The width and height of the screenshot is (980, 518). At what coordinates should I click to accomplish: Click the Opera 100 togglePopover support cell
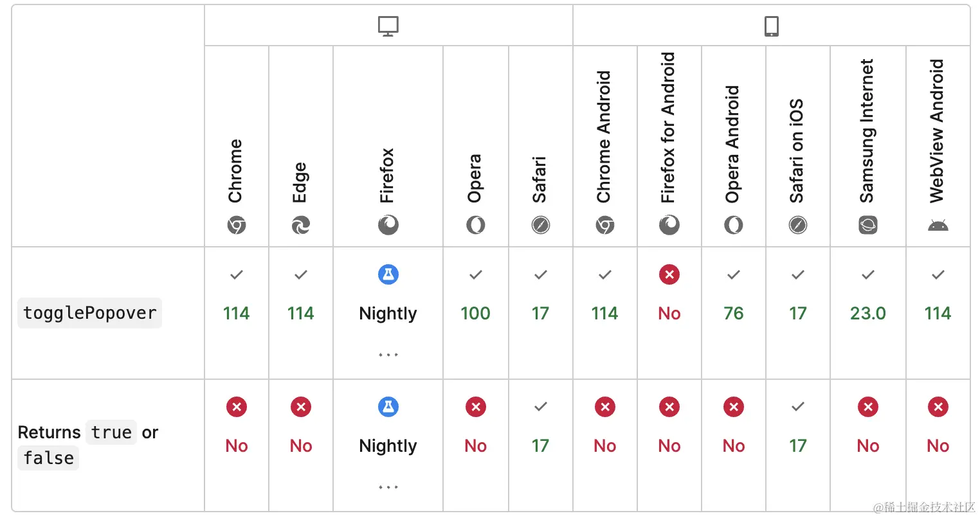pos(476,313)
